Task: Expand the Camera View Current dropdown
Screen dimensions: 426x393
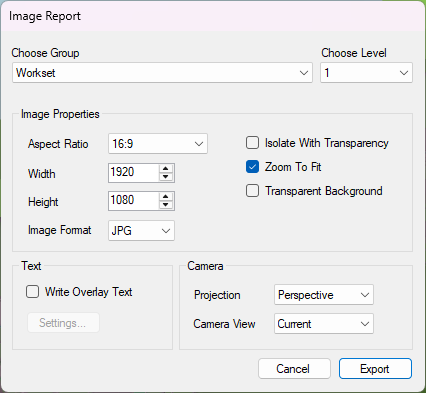Action: [324, 324]
